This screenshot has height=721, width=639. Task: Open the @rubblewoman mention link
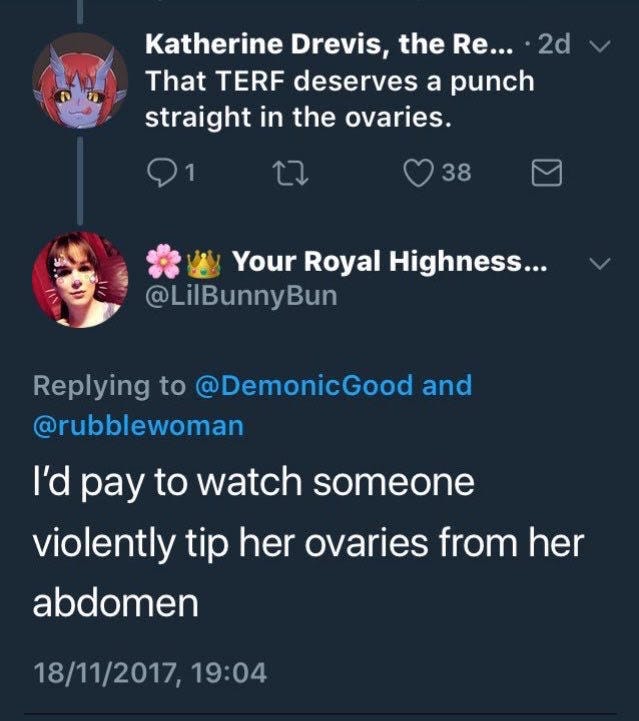(138, 425)
